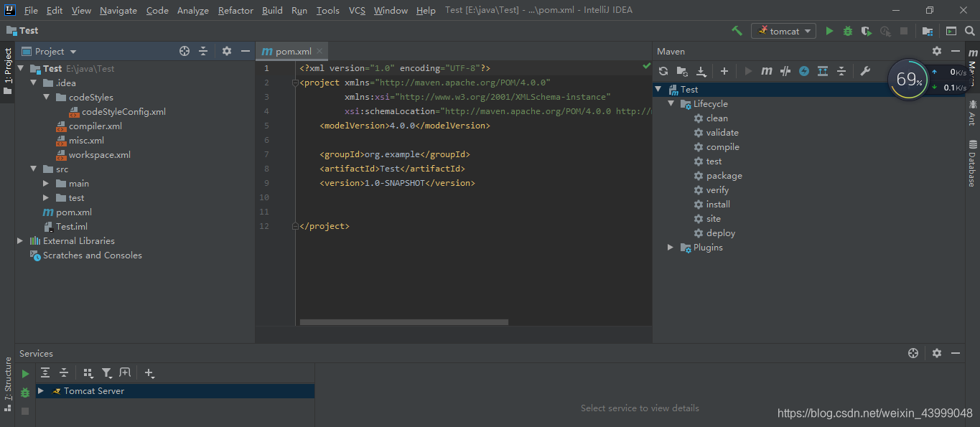Viewport: 980px width, 427px height.
Task: Open the Refactor menu
Action: point(235,10)
